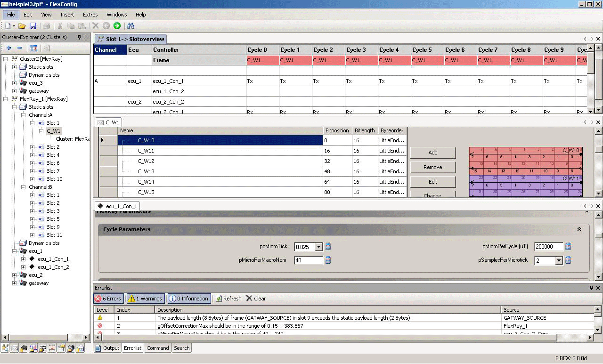Collapse the Cycle Parameters section
Viewport: 603px width, 364px height.
[579, 229]
